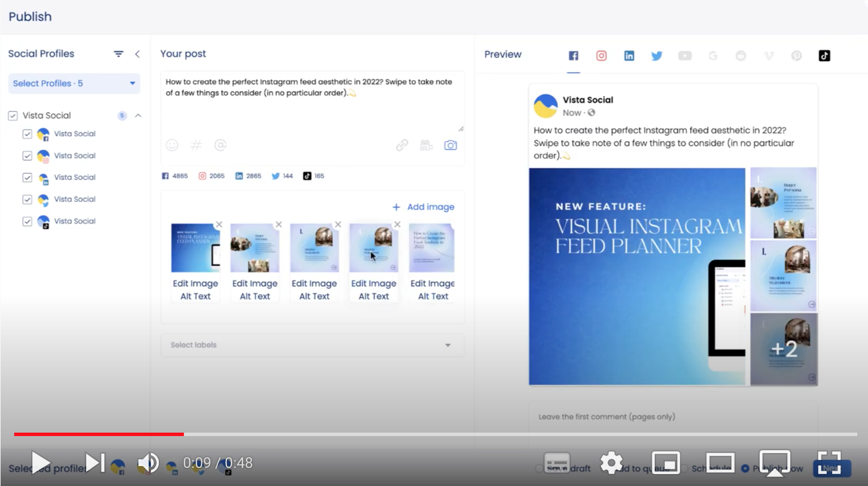Click the Add image link
This screenshot has width=868, height=486.
tap(424, 207)
